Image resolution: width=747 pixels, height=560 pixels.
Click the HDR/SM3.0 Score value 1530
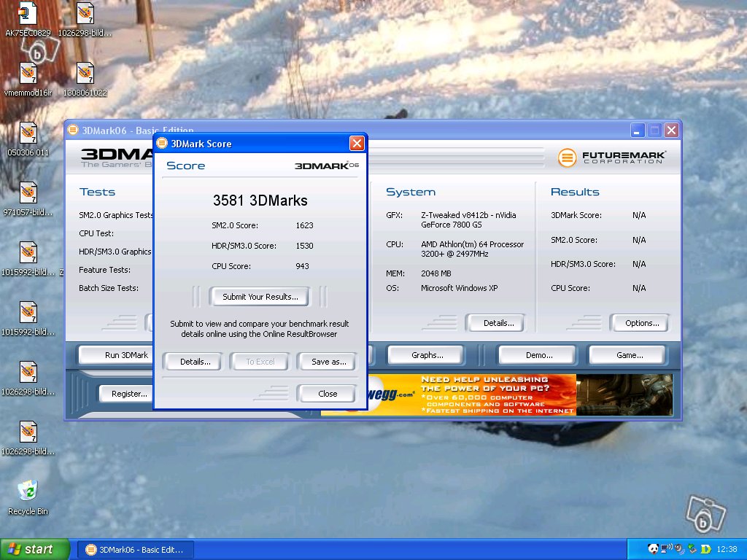click(304, 246)
